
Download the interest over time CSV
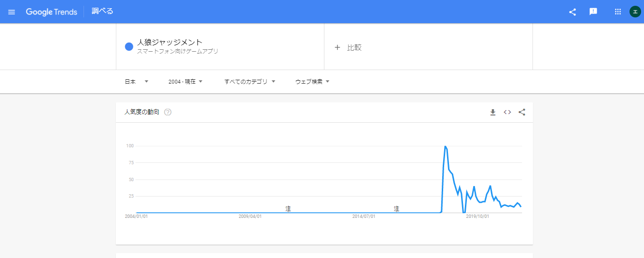pyautogui.click(x=493, y=112)
